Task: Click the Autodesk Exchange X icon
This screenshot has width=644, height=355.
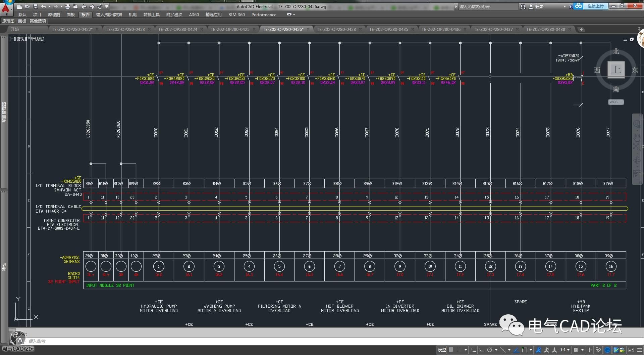Action: pos(571,6)
